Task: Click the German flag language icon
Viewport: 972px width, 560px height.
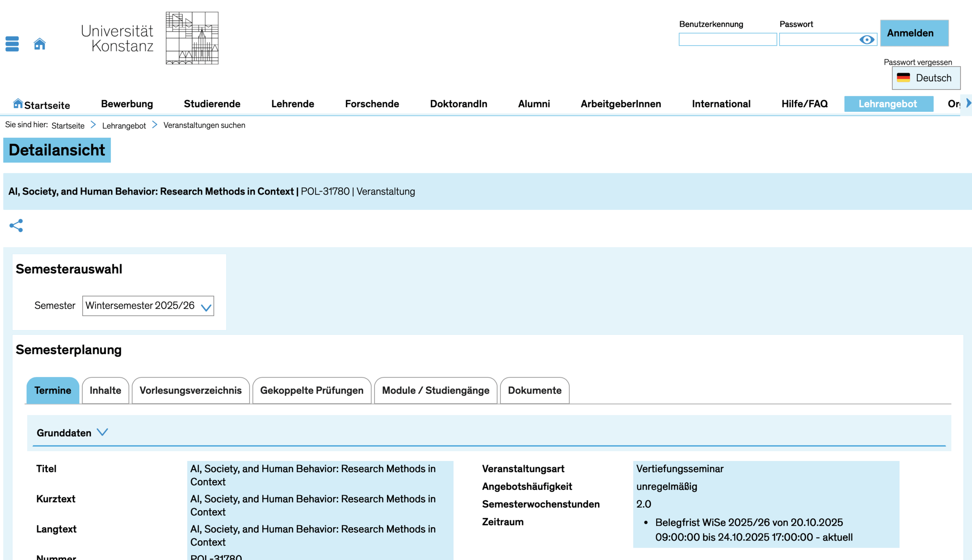Action: pyautogui.click(x=903, y=78)
